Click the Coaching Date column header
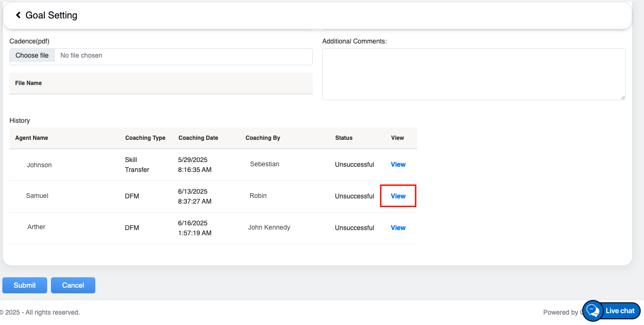The width and height of the screenshot is (644, 325). (198, 138)
